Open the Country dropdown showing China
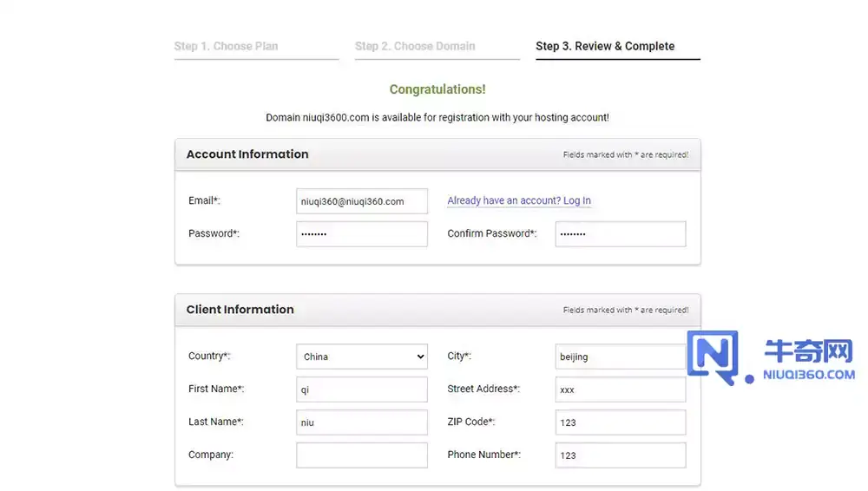Screen dimensions: 868x491 click(x=362, y=357)
